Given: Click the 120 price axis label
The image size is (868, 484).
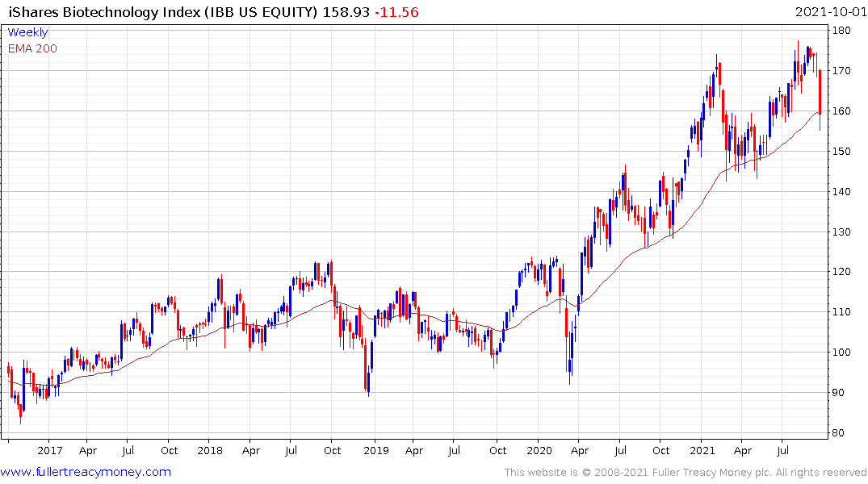Looking at the screenshot, I should pyautogui.click(x=841, y=272).
